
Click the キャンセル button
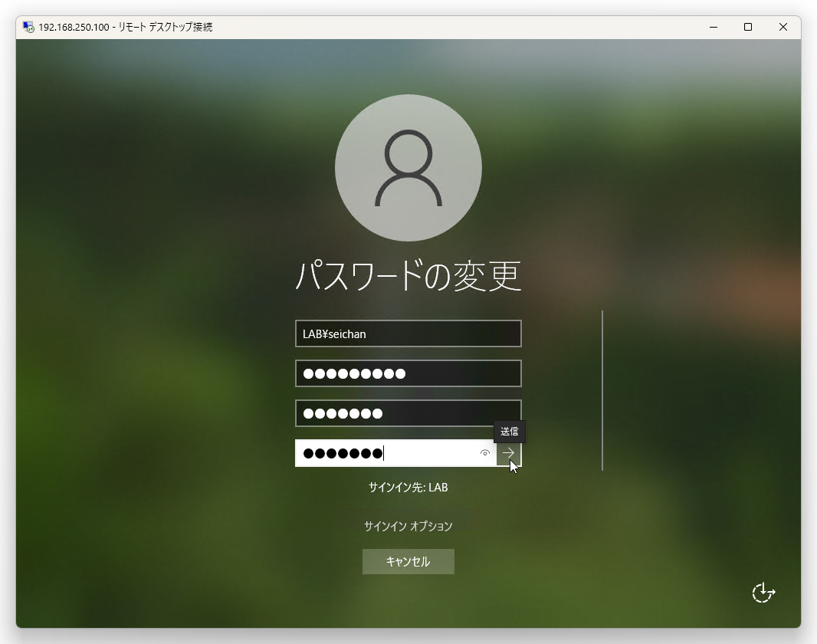(x=408, y=562)
